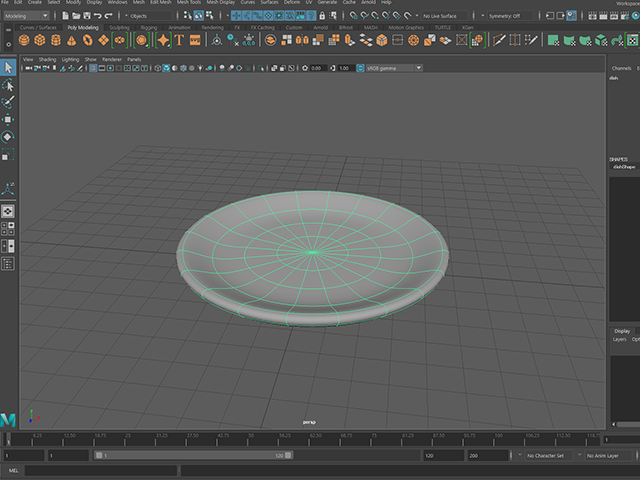The width and height of the screenshot is (640, 480).
Task: Switch to four view layout
Action: pos(8,229)
